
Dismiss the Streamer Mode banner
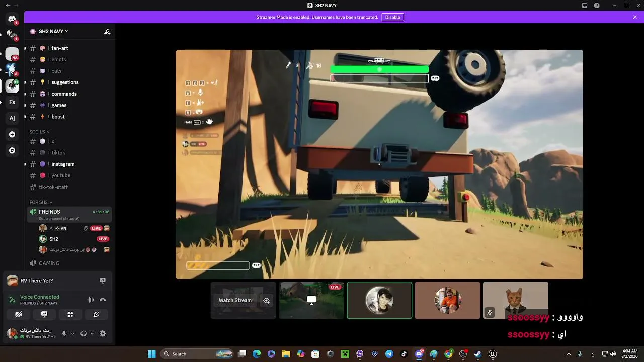635,17
